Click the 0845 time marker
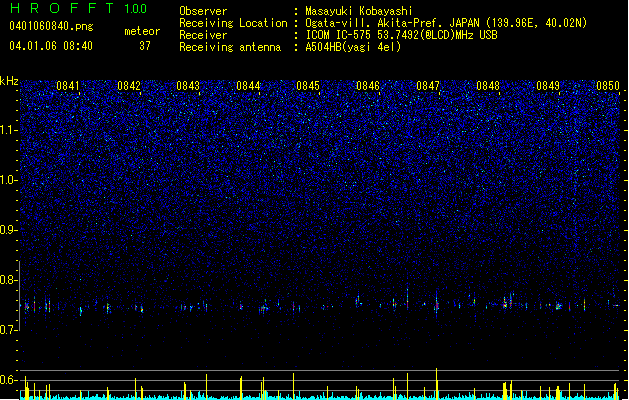The width and height of the screenshot is (629, 400). click(x=308, y=86)
